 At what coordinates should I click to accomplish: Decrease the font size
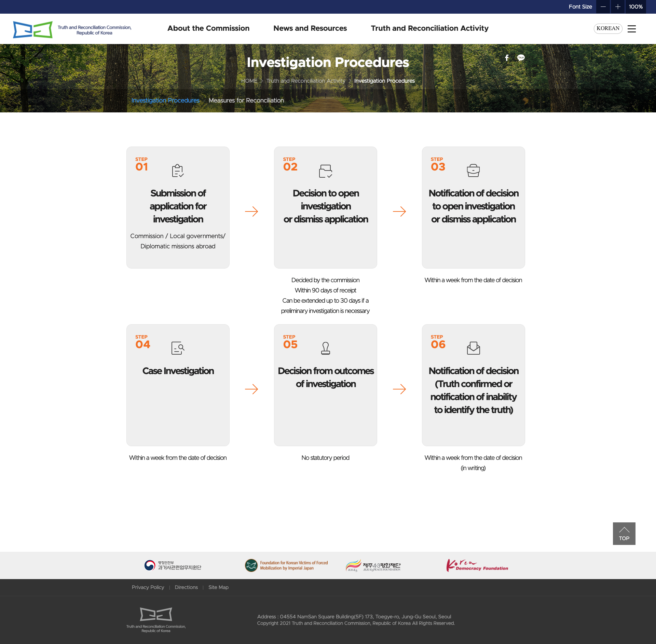point(603,6)
